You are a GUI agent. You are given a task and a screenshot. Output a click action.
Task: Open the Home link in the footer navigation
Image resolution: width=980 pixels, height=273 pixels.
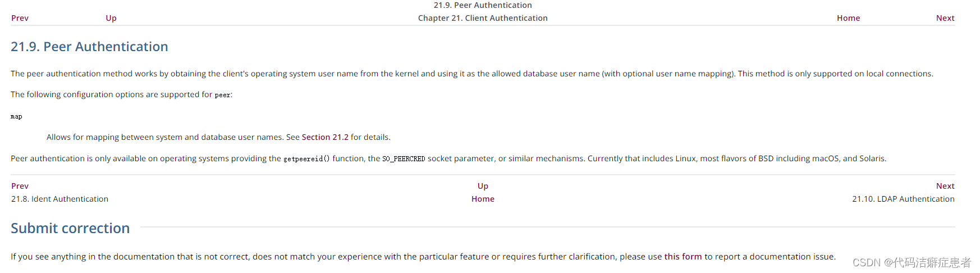pos(483,199)
